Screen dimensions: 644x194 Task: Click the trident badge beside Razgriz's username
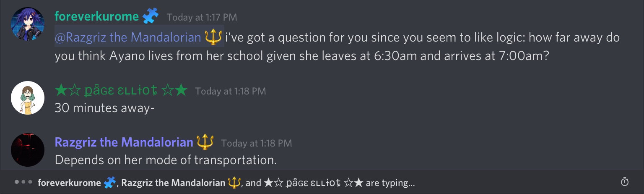[205, 142]
